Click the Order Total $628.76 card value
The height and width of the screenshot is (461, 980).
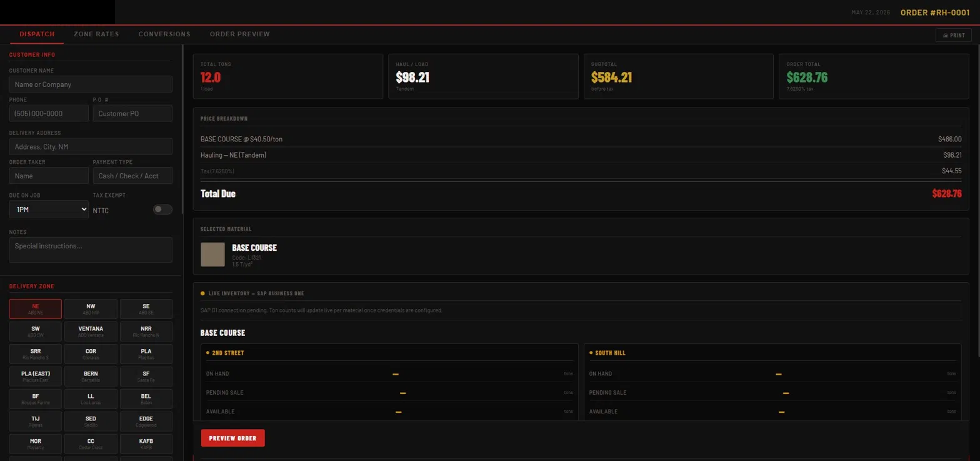(x=807, y=78)
